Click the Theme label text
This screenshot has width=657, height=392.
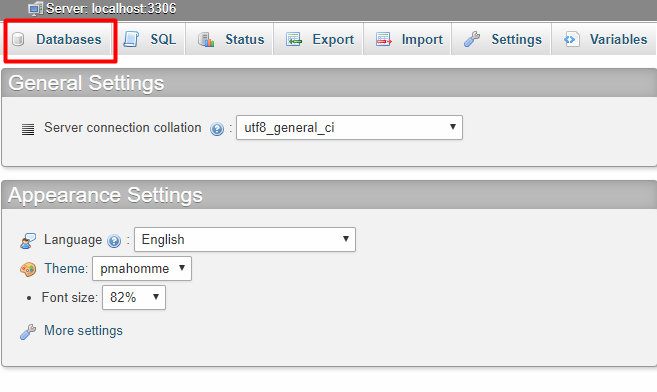coord(66,268)
